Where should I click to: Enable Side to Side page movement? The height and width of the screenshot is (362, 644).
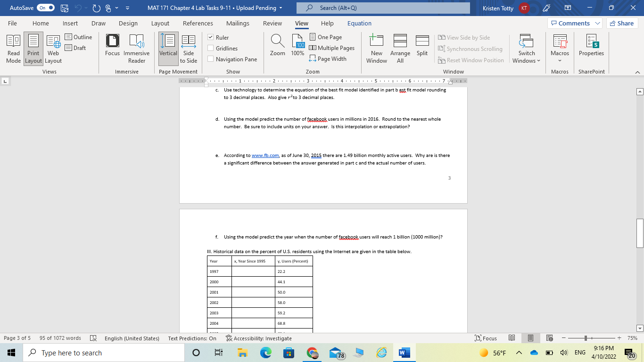(x=188, y=48)
